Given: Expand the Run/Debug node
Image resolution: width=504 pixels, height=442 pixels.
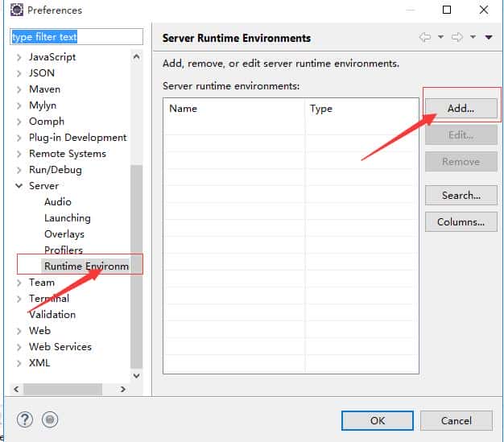Looking at the screenshot, I should (19, 170).
